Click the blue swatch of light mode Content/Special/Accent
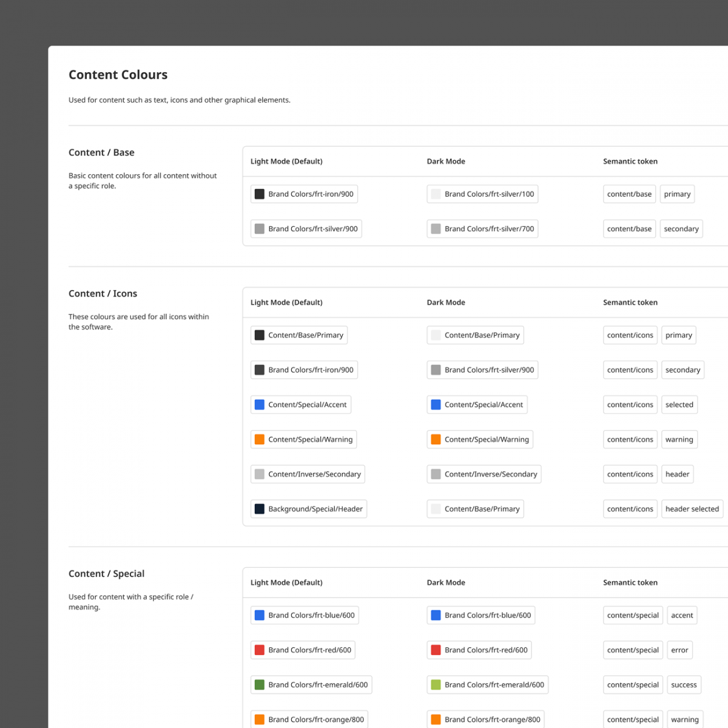Screen dimensions: 728x728 click(259, 405)
